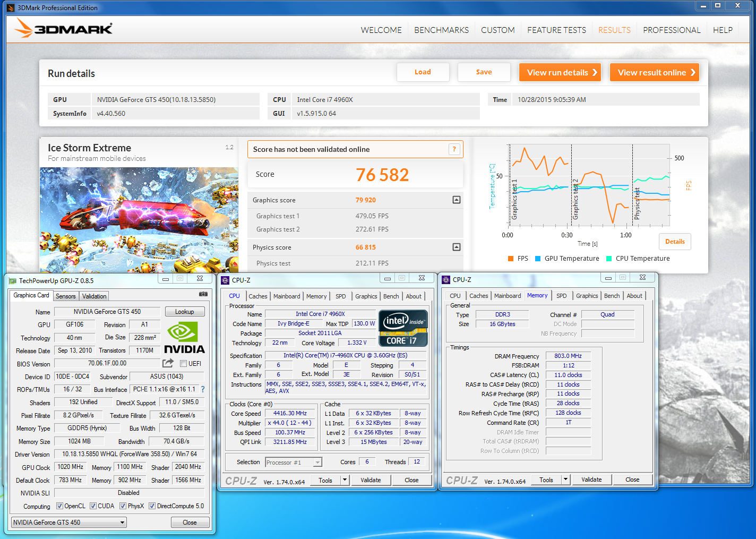Click the orange FPS legend marker

(x=511, y=259)
